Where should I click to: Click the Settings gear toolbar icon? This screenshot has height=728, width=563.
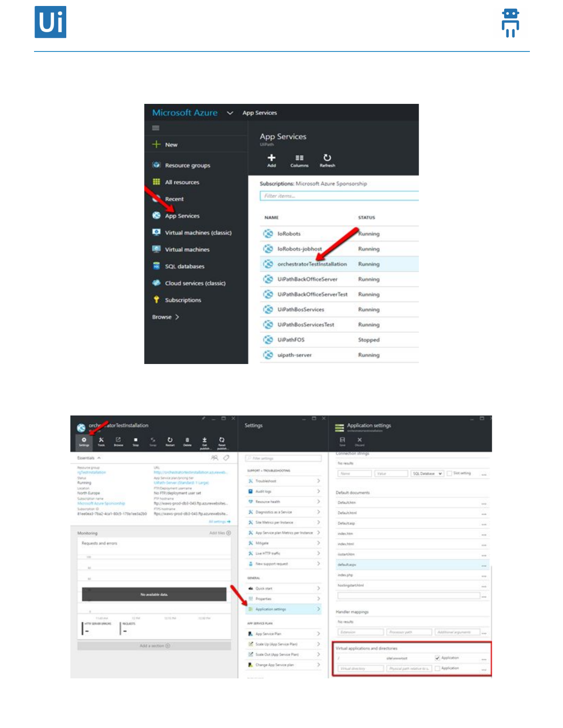coord(84,441)
